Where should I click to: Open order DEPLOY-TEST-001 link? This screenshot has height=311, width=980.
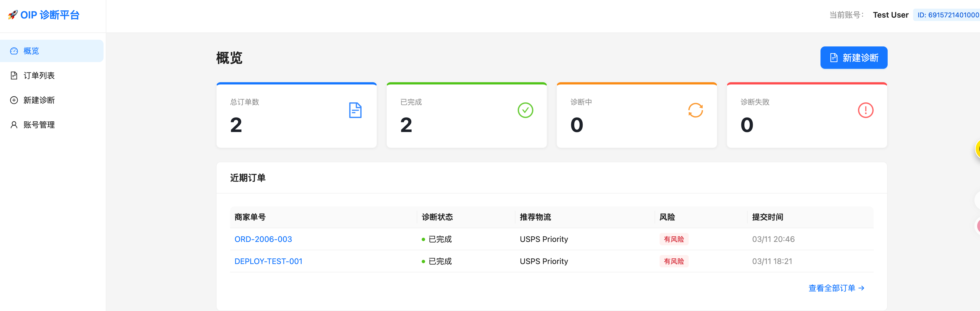pos(268,261)
